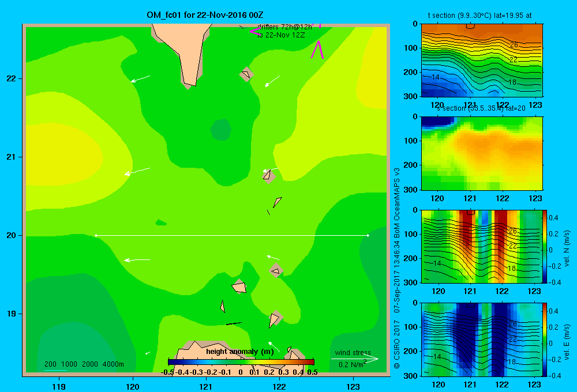Select the height anomaly colorbar

(x=241, y=362)
